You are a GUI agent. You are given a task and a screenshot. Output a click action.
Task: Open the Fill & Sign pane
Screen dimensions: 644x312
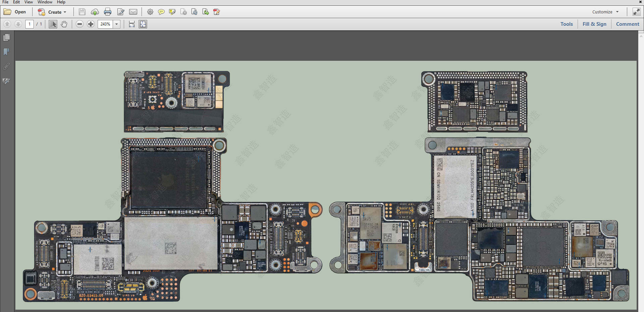pyautogui.click(x=594, y=24)
